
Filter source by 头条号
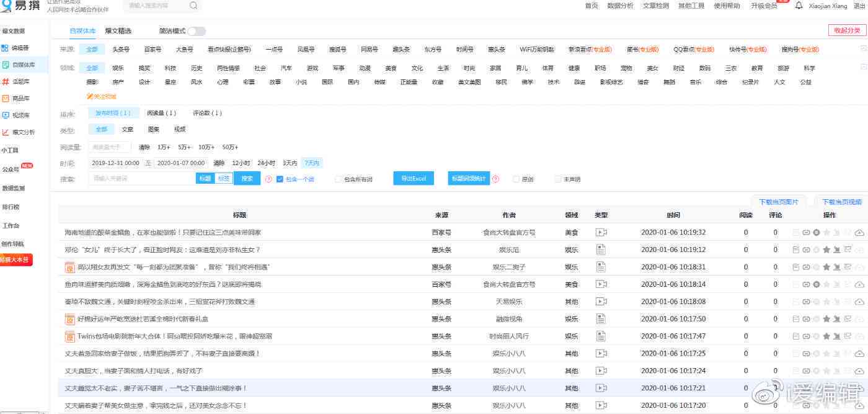tap(121, 49)
